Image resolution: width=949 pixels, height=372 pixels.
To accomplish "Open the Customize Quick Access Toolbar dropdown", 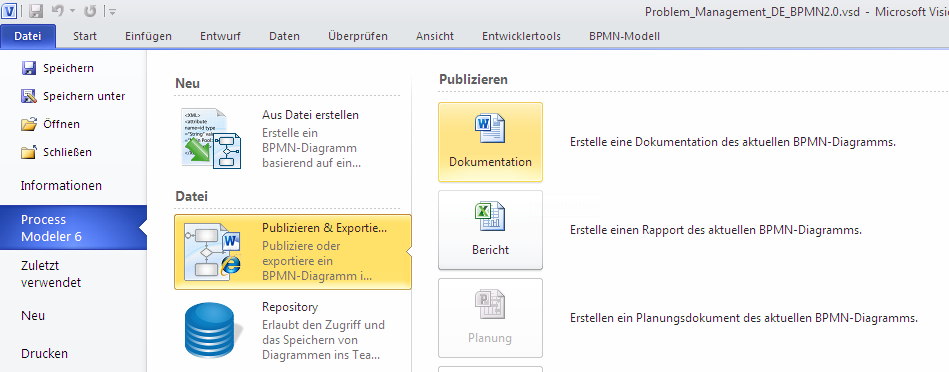I will point(113,11).
